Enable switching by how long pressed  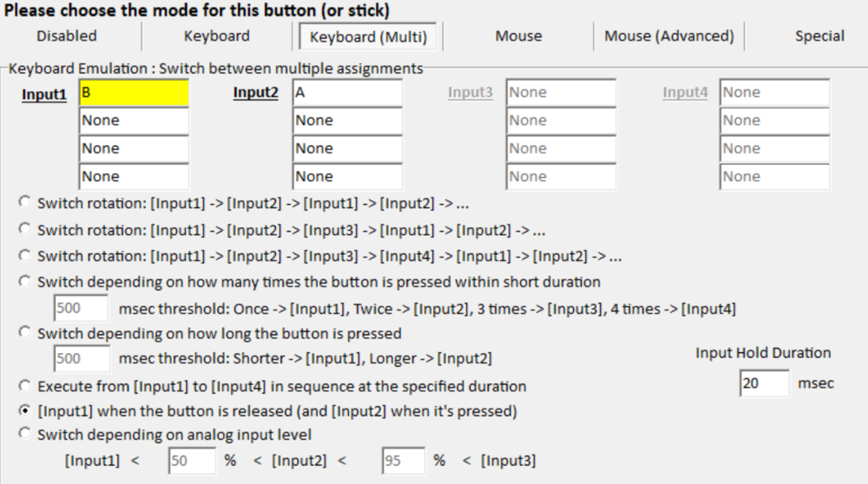(x=25, y=333)
